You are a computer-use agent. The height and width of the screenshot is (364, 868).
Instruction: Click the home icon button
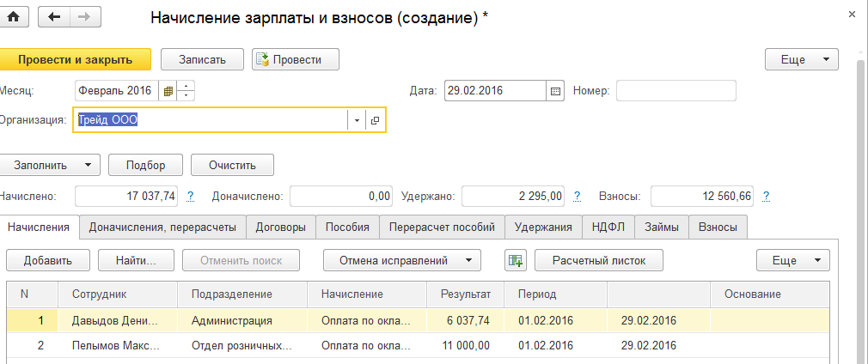click(x=13, y=17)
